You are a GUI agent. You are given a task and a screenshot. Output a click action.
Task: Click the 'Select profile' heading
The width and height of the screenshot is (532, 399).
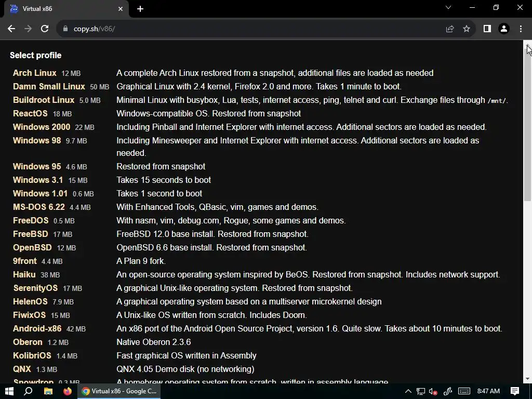coord(36,55)
